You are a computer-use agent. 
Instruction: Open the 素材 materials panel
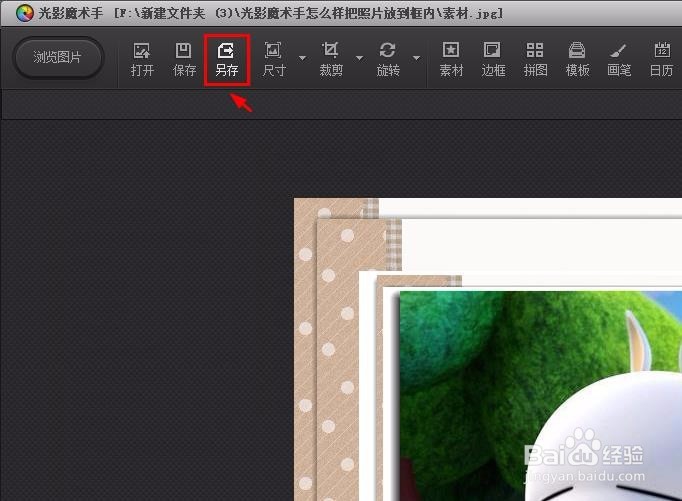coord(451,60)
